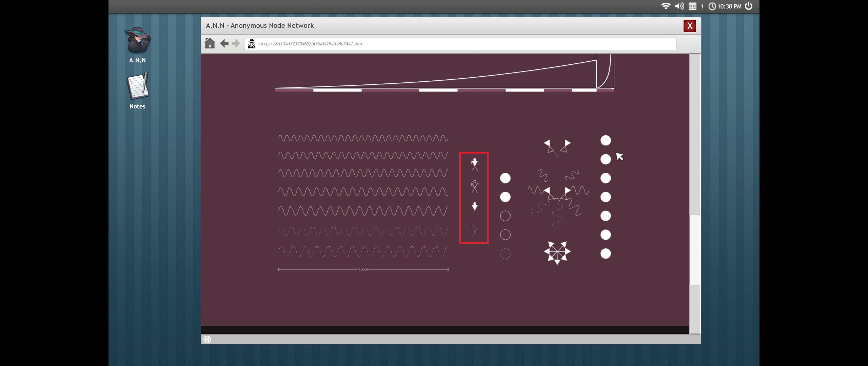Viewport: 868px width, 366px height.
Task: Click the power icon in the top bar
Action: click(x=749, y=6)
